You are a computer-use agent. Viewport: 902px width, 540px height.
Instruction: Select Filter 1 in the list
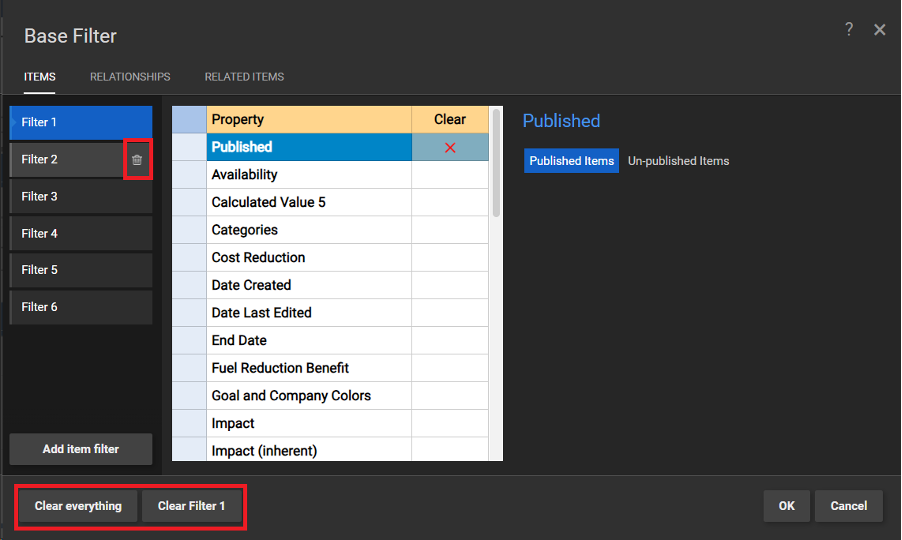pos(81,122)
